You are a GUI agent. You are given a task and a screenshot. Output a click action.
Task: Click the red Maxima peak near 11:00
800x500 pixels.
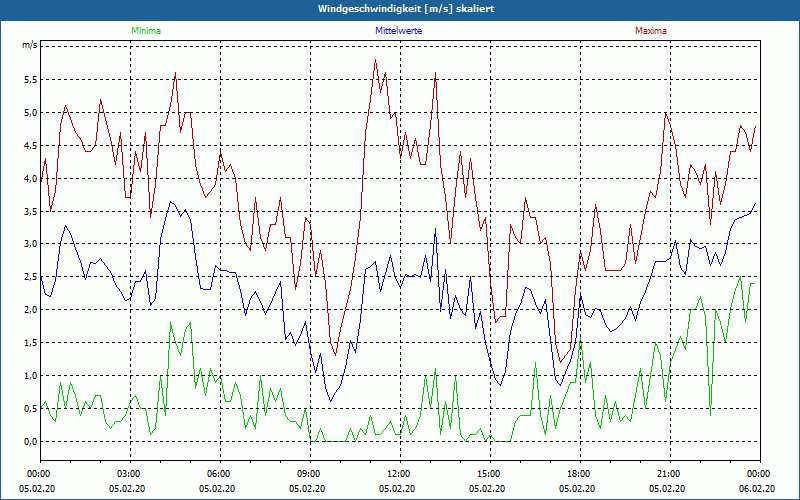coord(375,60)
